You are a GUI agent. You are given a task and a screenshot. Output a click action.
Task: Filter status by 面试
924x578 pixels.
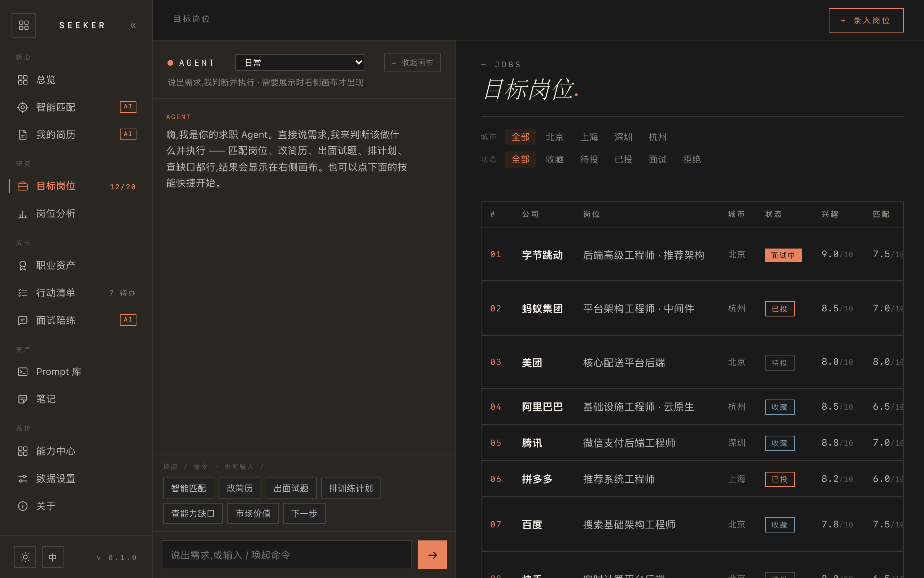click(x=658, y=159)
